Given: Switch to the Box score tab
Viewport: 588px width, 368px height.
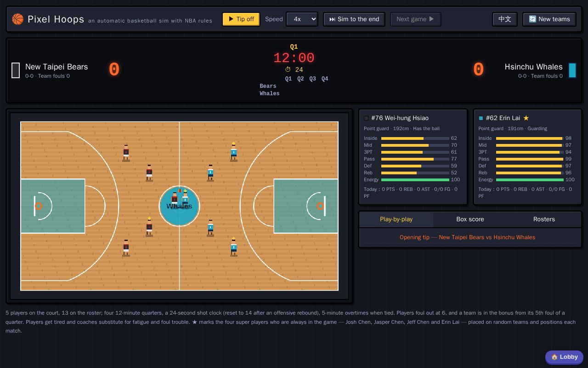Looking at the screenshot, I should [470, 219].
